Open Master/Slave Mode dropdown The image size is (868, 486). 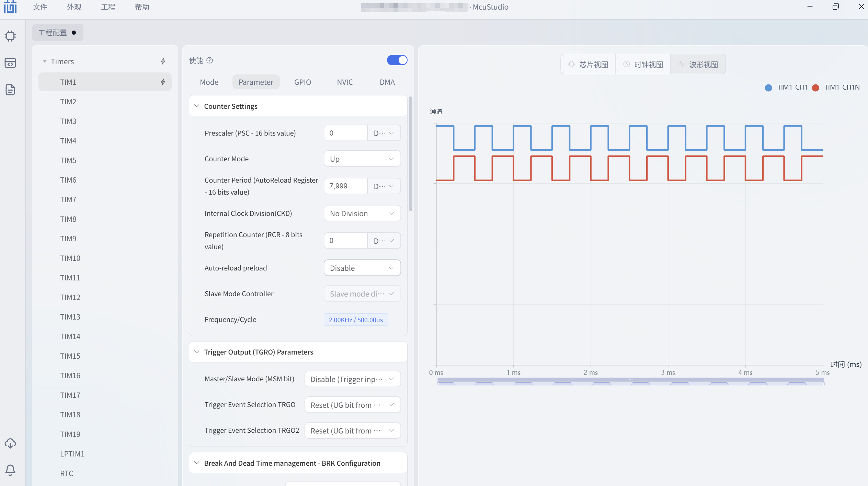(353, 379)
